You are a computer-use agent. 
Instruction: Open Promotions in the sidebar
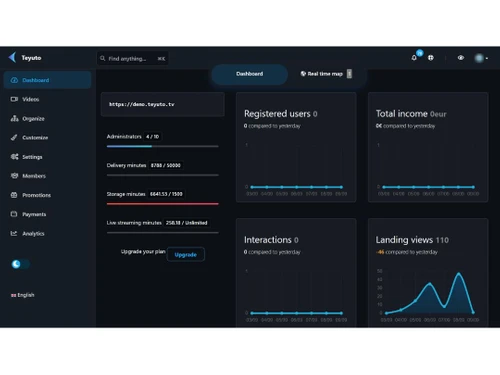coord(47,195)
